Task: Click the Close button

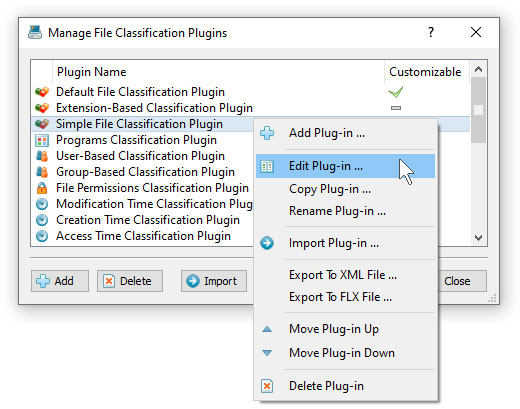Action: point(462,281)
